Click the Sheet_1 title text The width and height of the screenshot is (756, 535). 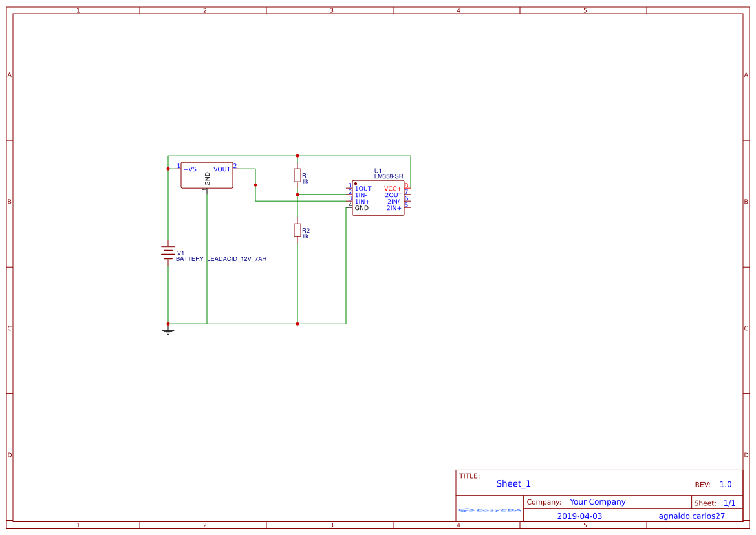(x=513, y=483)
